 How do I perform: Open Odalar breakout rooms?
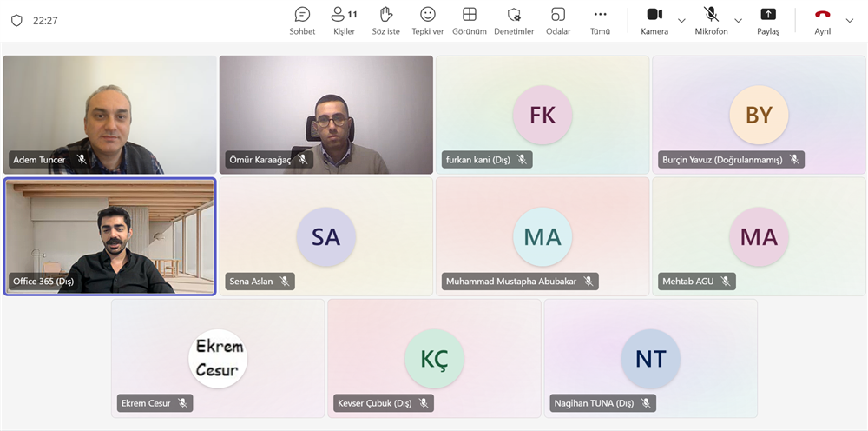coord(558,20)
